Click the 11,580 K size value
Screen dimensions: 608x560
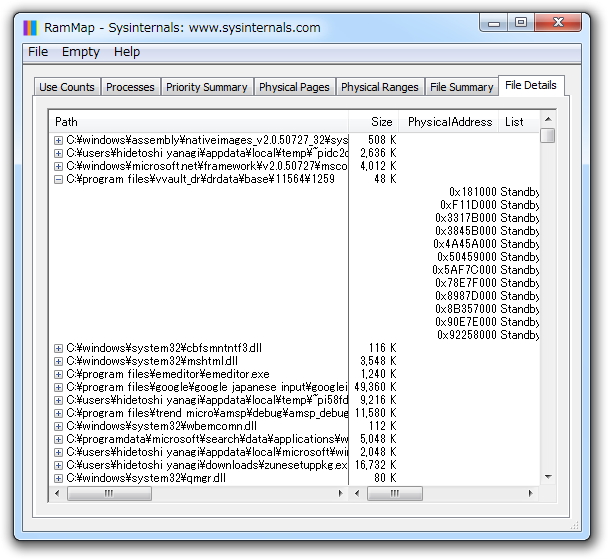[x=375, y=413]
